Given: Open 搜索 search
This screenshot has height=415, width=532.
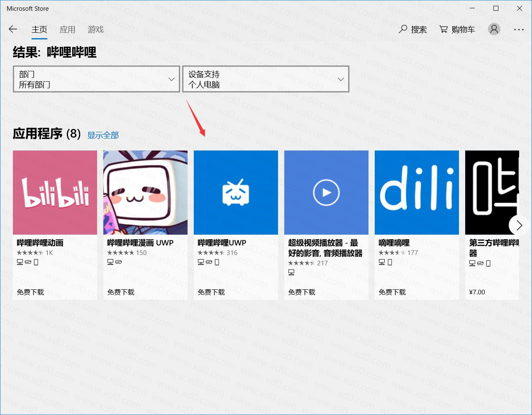Looking at the screenshot, I should [x=412, y=29].
